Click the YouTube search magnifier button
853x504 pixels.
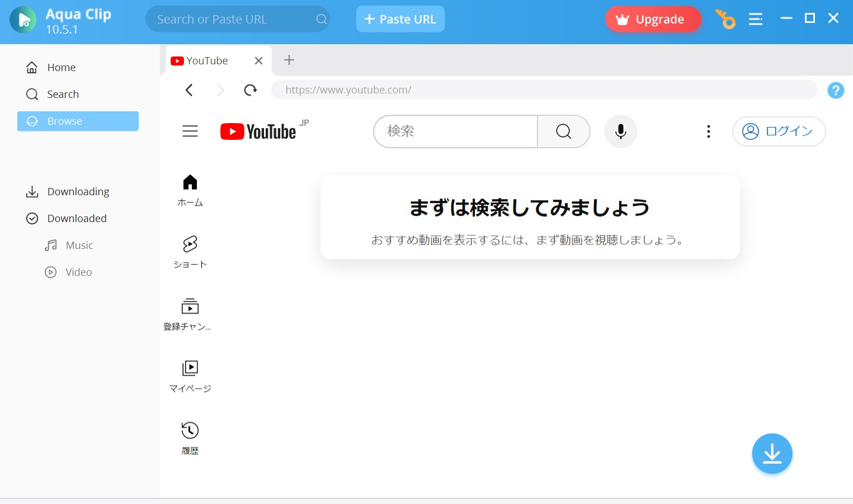coord(564,131)
